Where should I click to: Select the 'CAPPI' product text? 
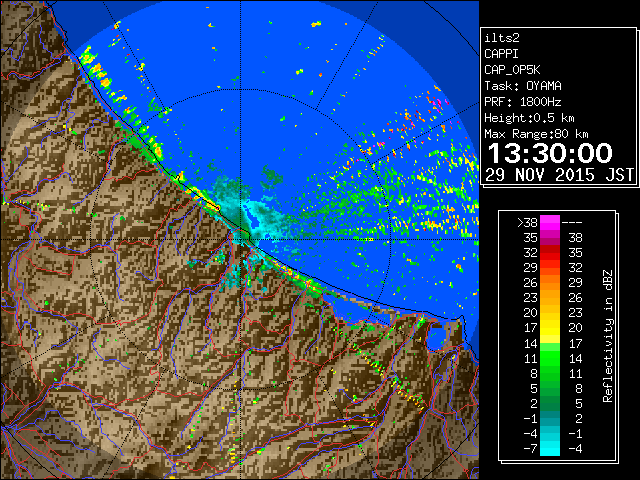(501, 54)
